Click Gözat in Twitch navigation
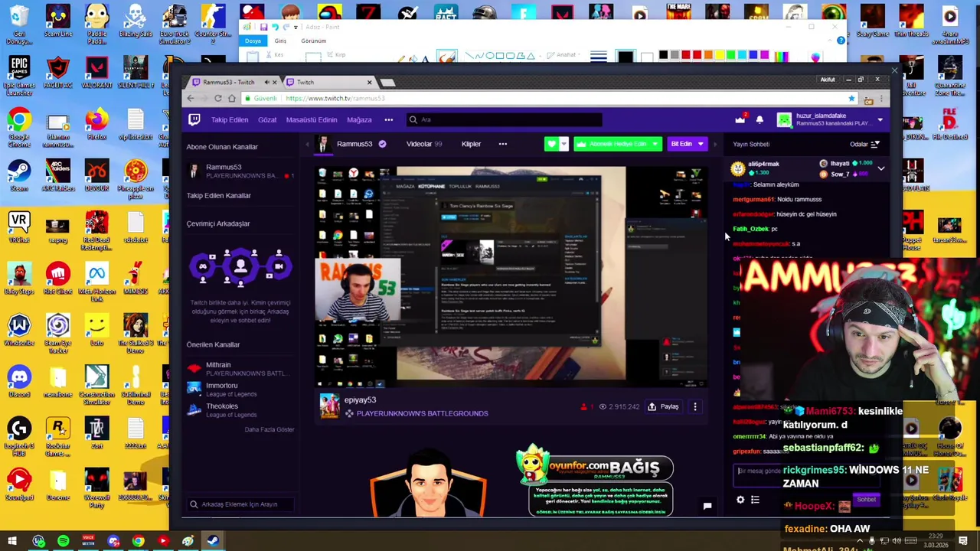 coord(267,120)
